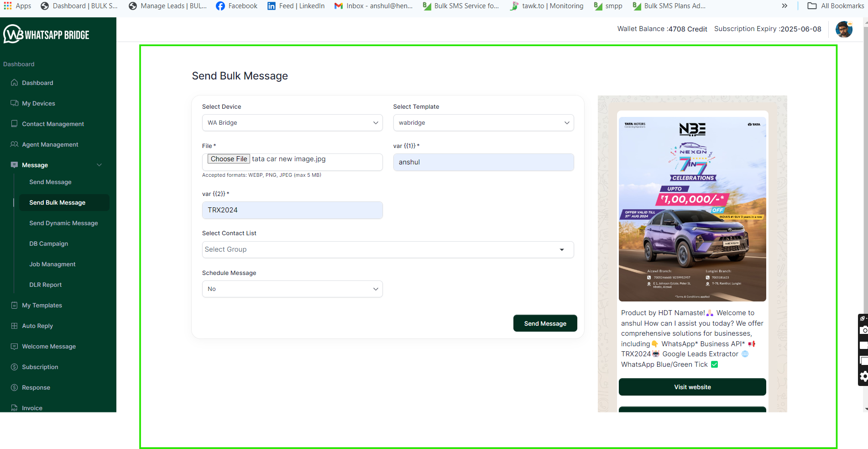
Task: Open DB Campaign menu item
Action: [x=49, y=243]
